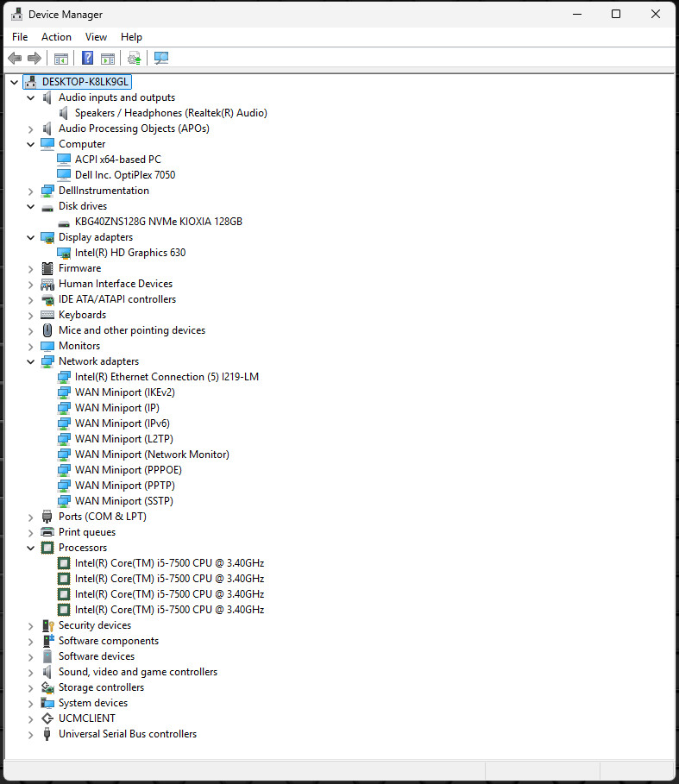Select the DESKTOP-K8LK9GL computer name
The image size is (679, 784).
coord(85,82)
